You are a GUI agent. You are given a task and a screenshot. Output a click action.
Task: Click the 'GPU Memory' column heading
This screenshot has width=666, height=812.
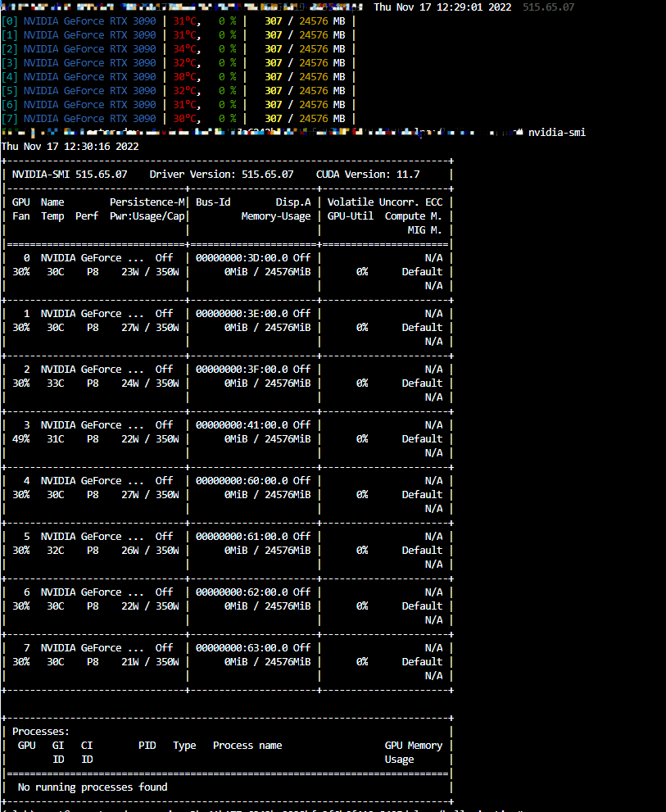(x=413, y=746)
